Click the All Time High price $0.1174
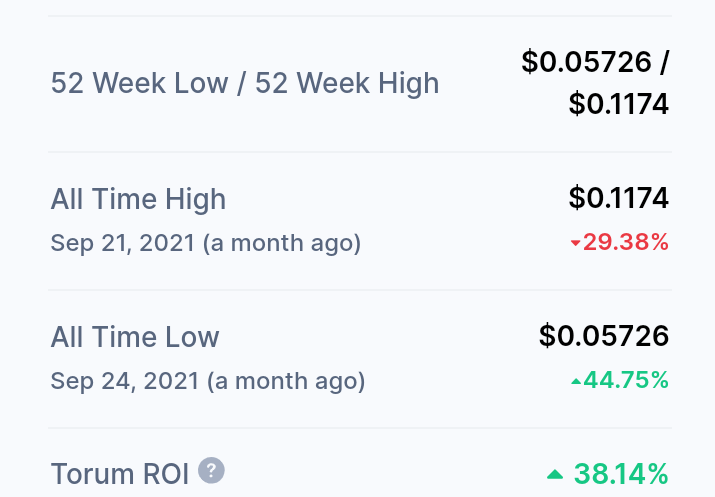Screen dimensions: 715x497 619,198
